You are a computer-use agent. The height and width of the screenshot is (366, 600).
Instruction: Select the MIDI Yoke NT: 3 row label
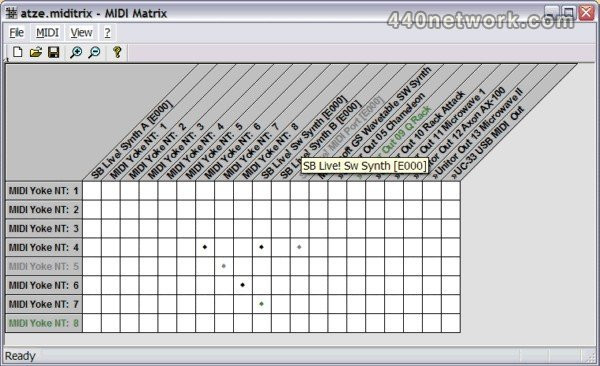44,229
